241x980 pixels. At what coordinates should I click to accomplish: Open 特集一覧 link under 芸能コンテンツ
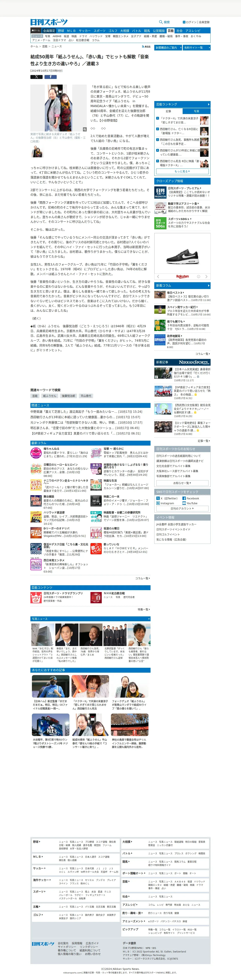click(x=144, y=609)
